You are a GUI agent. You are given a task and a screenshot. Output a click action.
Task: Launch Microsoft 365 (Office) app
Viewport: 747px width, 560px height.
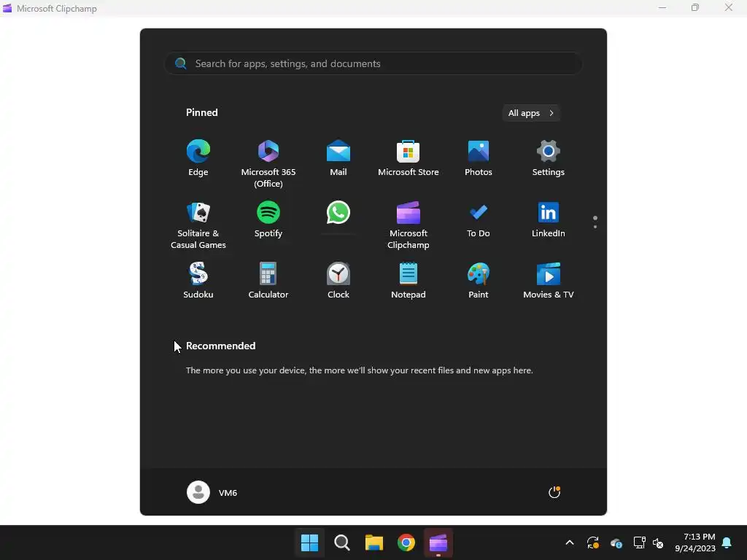coord(268,164)
